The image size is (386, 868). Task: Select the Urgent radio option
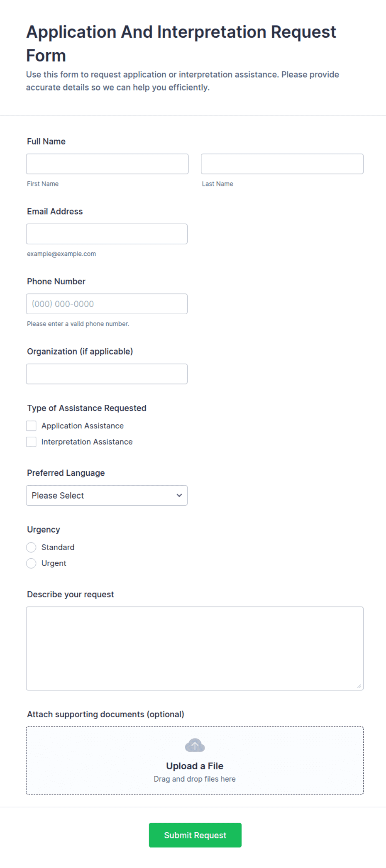coord(31,563)
